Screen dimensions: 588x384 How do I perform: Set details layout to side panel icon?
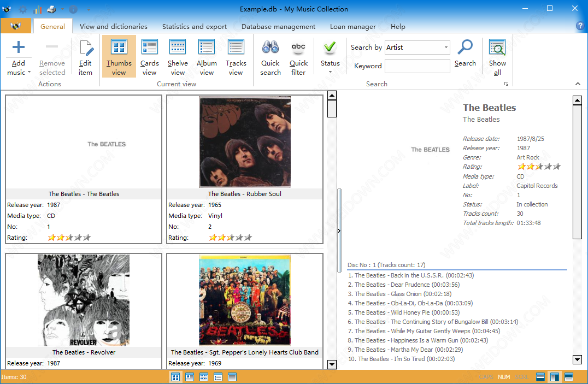click(x=555, y=377)
